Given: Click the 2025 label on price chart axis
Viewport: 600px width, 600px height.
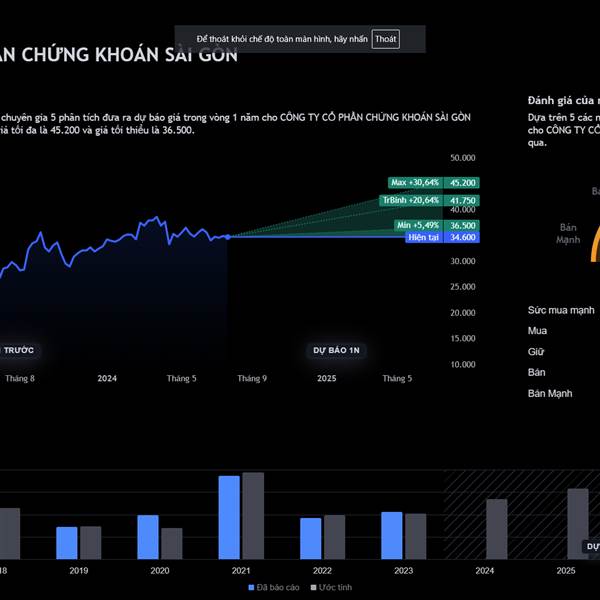Looking at the screenshot, I should (326, 378).
